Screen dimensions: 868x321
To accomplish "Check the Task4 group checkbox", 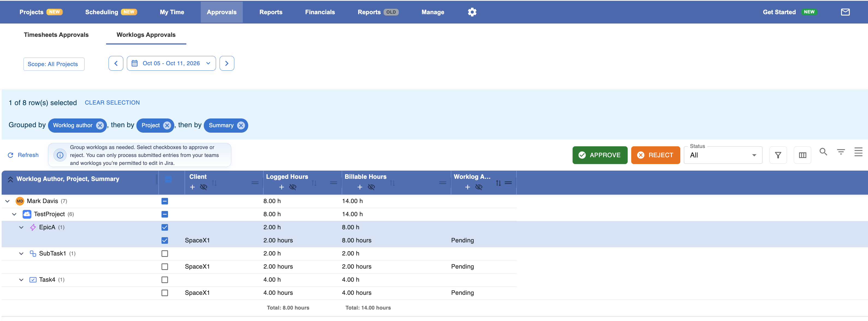I will point(165,280).
